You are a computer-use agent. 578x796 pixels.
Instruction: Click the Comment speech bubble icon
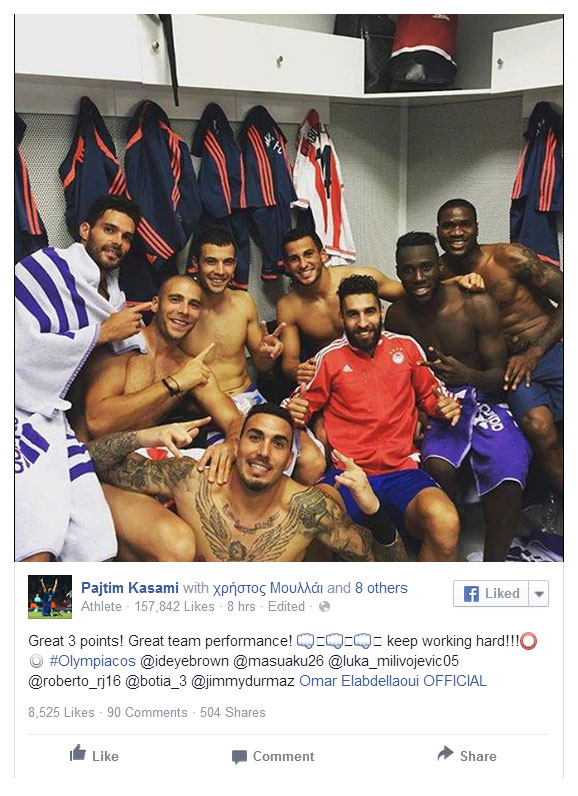pyautogui.click(x=239, y=757)
